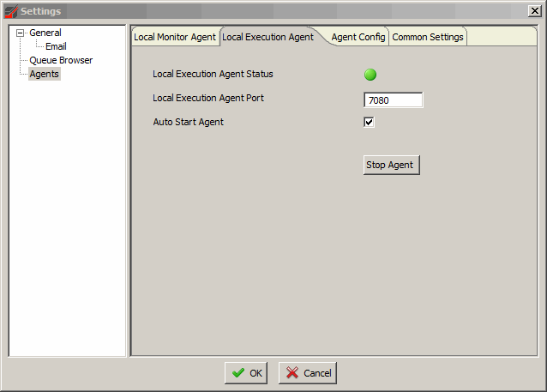This screenshot has width=547, height=392.
Task: Discard changes with the Cancel button
Action: (308, 373)
